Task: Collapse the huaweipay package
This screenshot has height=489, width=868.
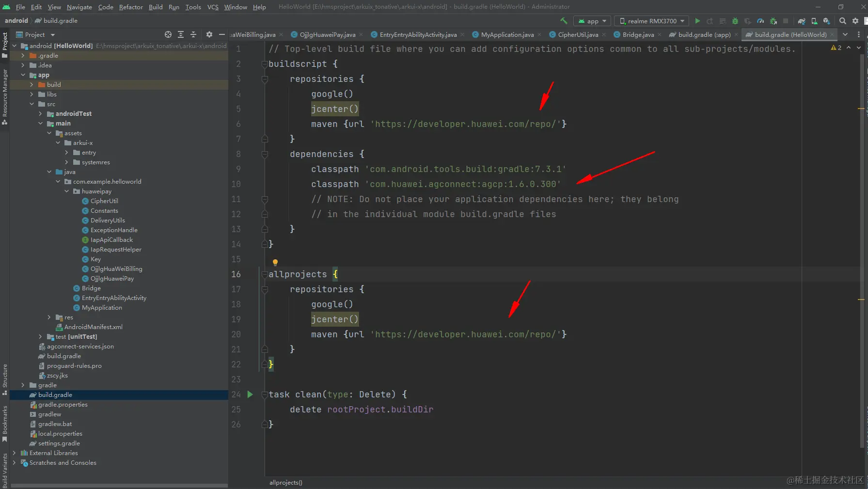Action: [x=66, y=191]
